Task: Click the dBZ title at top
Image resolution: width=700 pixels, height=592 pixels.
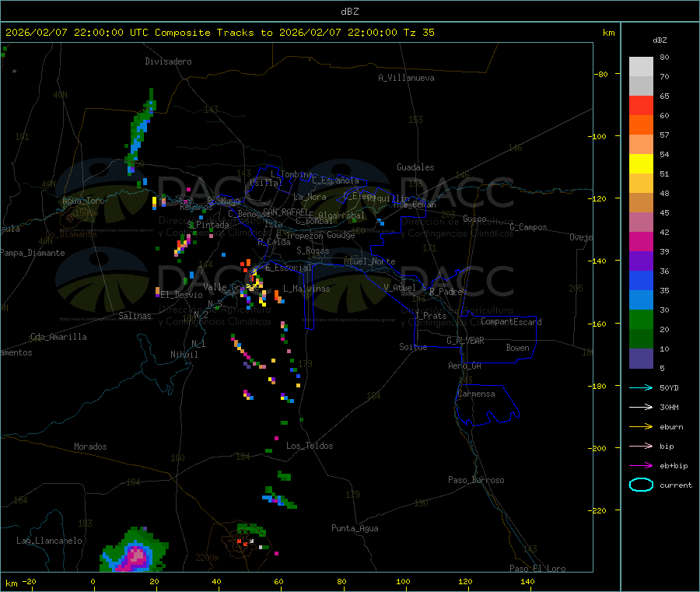Action: click(x=349, y=12)
